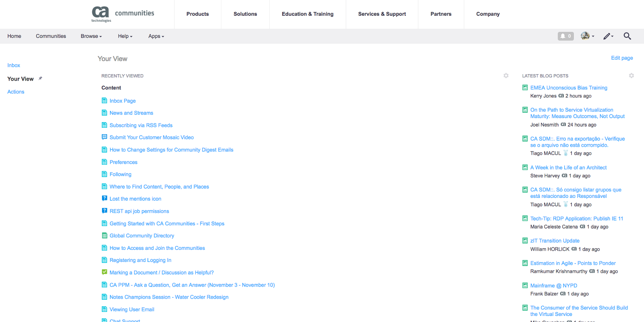Click the question icon beside REST api job permissions
The width and height of the screenshot is (644, 322).
point(104,211)
